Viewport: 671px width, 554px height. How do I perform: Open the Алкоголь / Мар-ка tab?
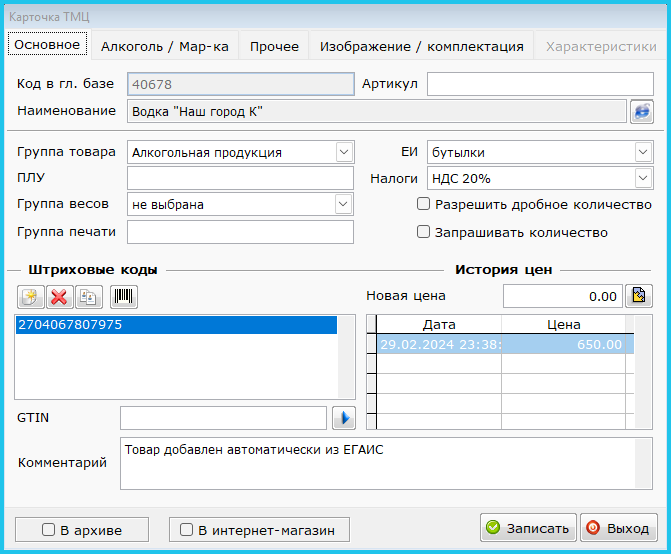coord(165,46)
